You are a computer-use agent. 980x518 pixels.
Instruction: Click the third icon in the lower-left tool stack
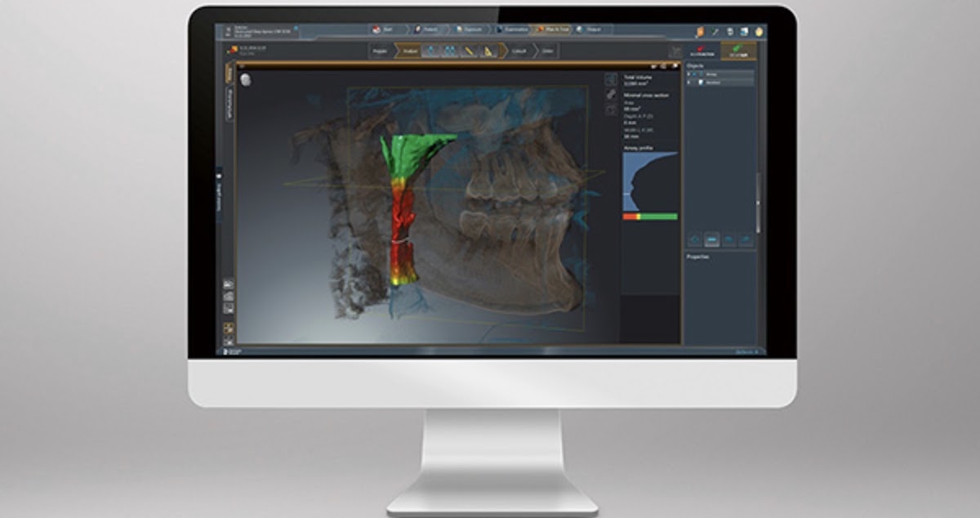point(229,308)
